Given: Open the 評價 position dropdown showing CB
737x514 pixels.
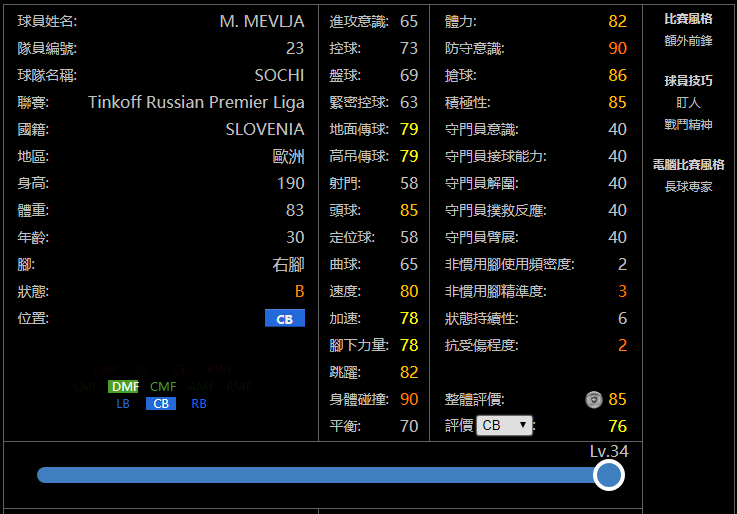Looking at the screenshot, I should pyautogui.click(x=504, y=426).
